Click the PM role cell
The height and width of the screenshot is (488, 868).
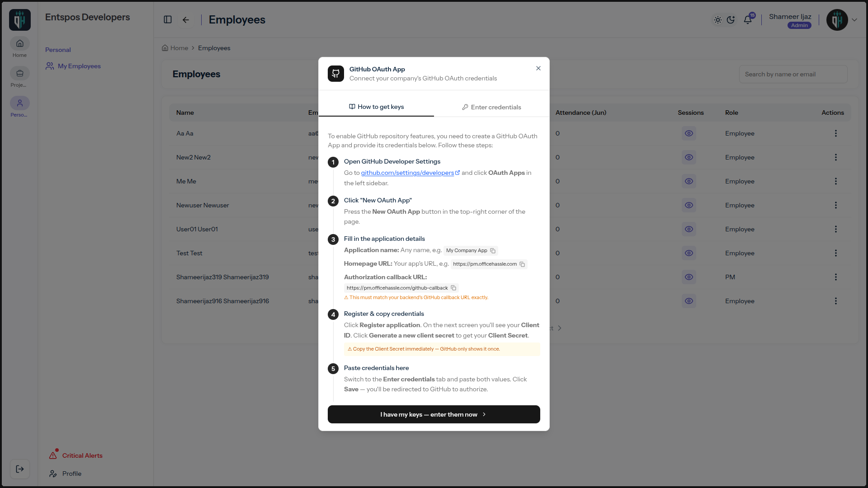[730, 277]
